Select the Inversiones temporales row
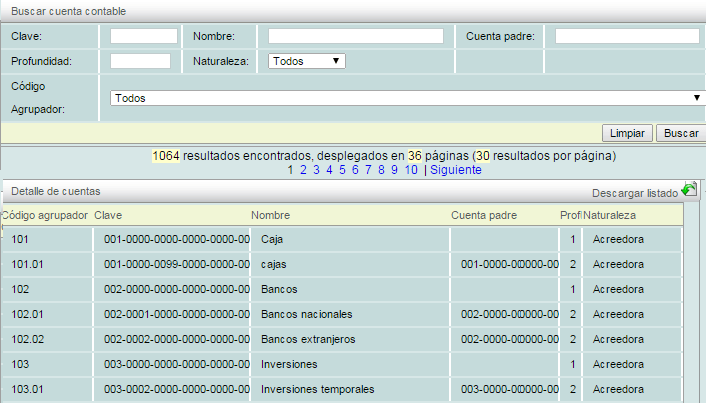This screenshot has height=403, width=706. (317, 389)
